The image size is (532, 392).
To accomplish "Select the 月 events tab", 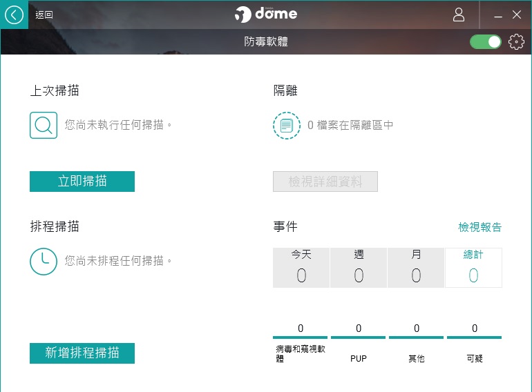I will point(416,268).
